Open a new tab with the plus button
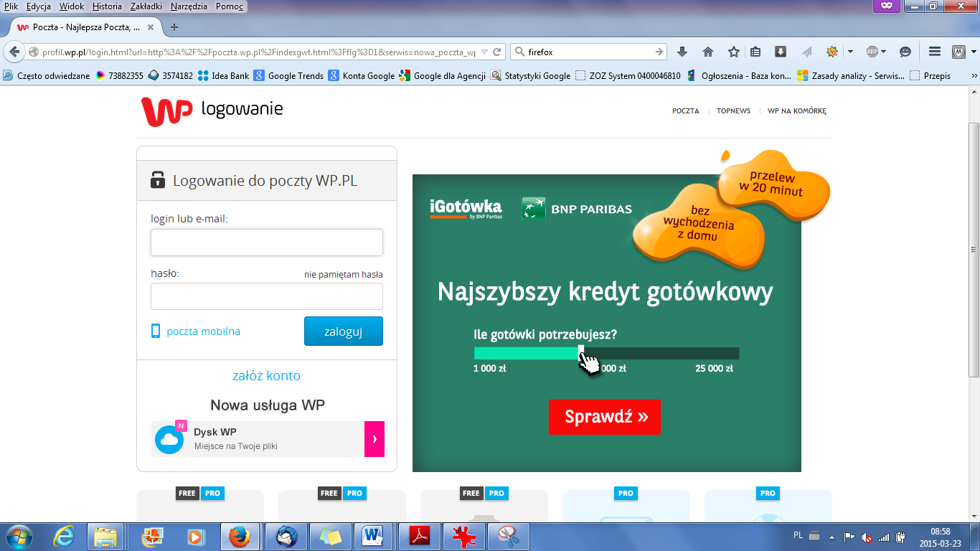The width and height of the screenshot is (980, 551). (174, 27)
